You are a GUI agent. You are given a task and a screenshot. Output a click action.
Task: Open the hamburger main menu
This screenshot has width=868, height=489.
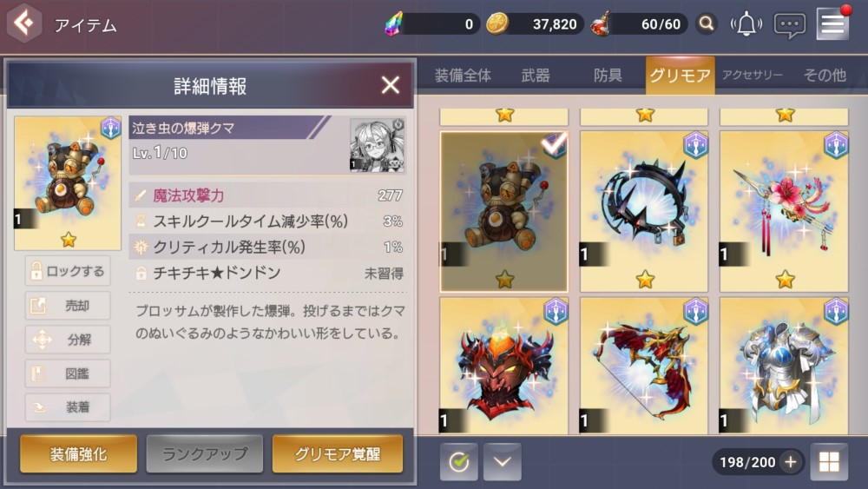tap(832, 24)
